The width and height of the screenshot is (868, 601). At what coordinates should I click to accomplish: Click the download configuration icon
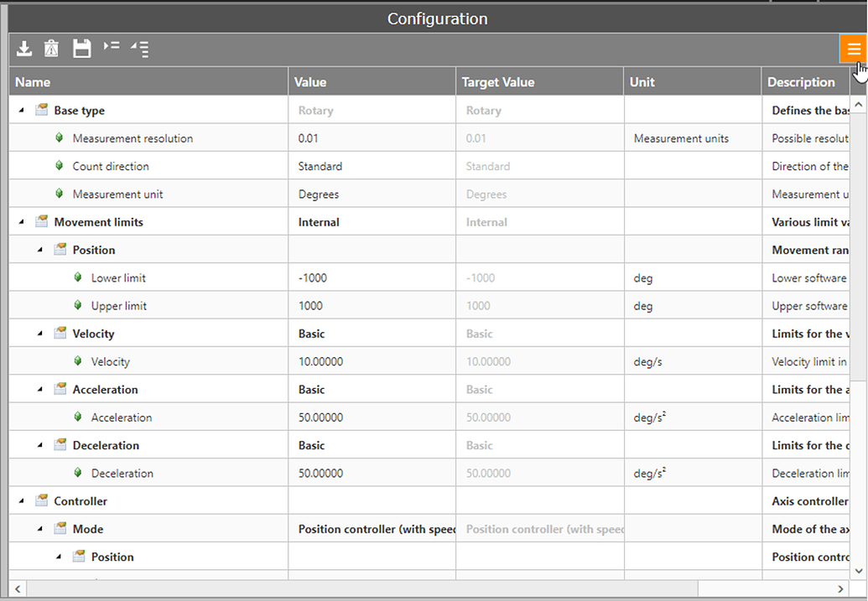[24, 49]
